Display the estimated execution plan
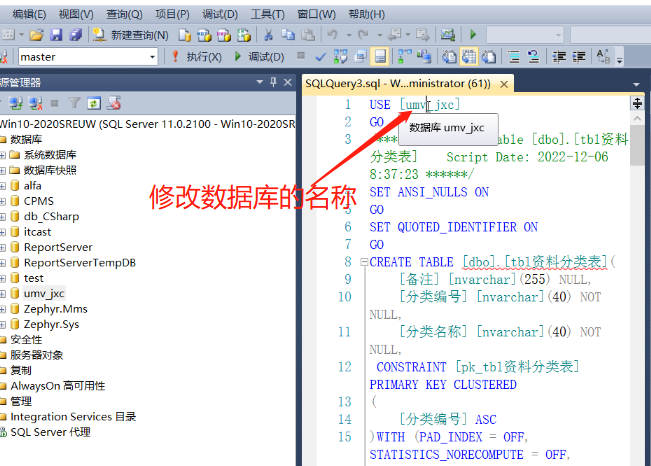 (x=340, y=56)
